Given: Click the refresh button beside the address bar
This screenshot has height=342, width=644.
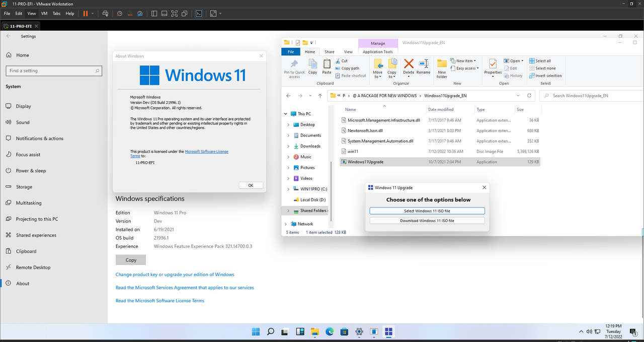Looking at the screenshot, I should click(529, 95).
